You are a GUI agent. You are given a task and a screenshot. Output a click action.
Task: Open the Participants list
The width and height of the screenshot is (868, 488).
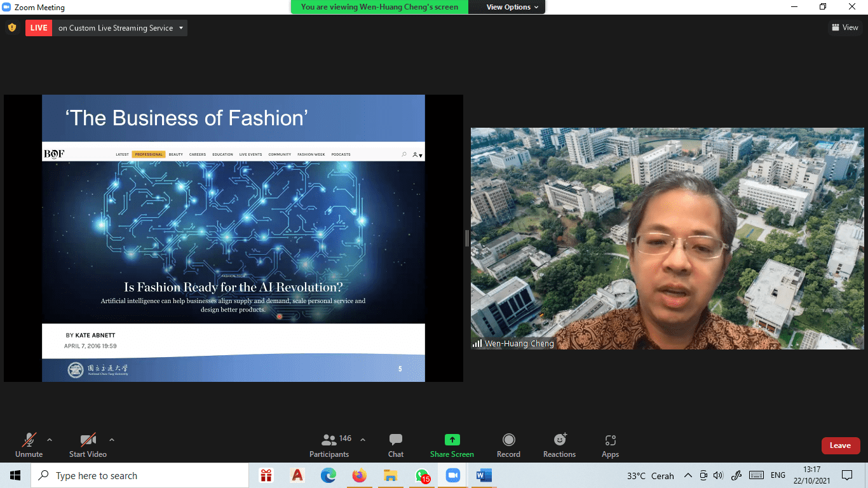point(330,445)
